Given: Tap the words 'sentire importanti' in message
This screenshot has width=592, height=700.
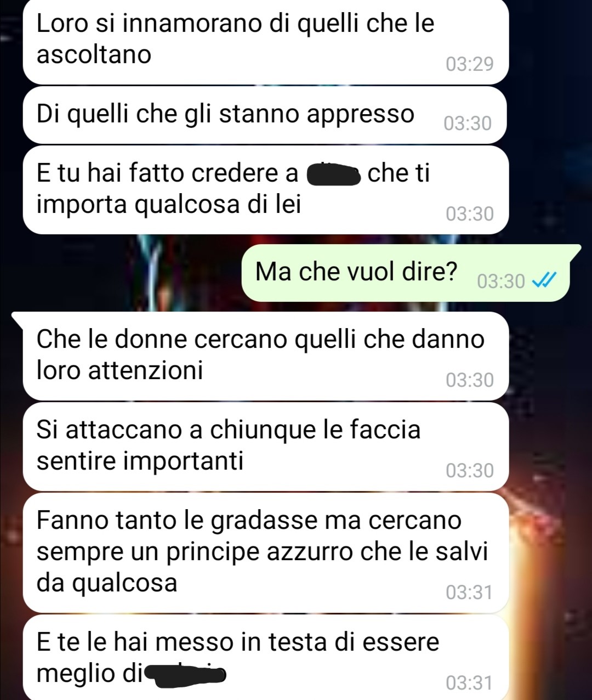Looking at the screenshot, I should tap(140, 461).
